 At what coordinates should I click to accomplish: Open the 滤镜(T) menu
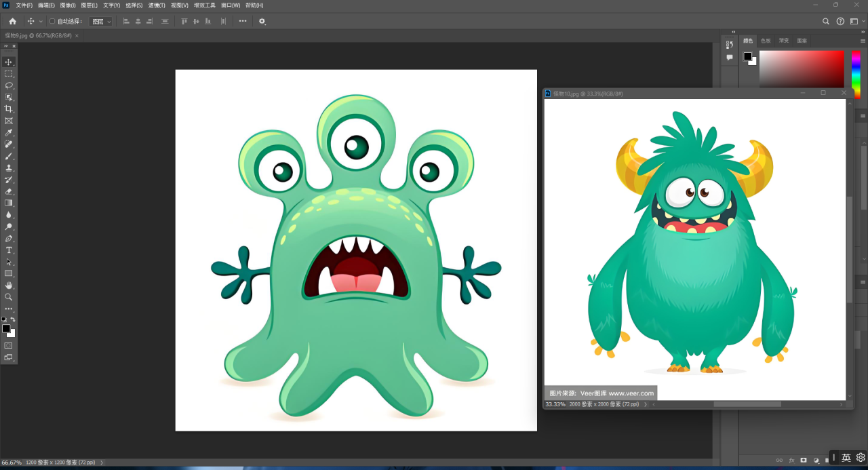click(x=157, y=5)
